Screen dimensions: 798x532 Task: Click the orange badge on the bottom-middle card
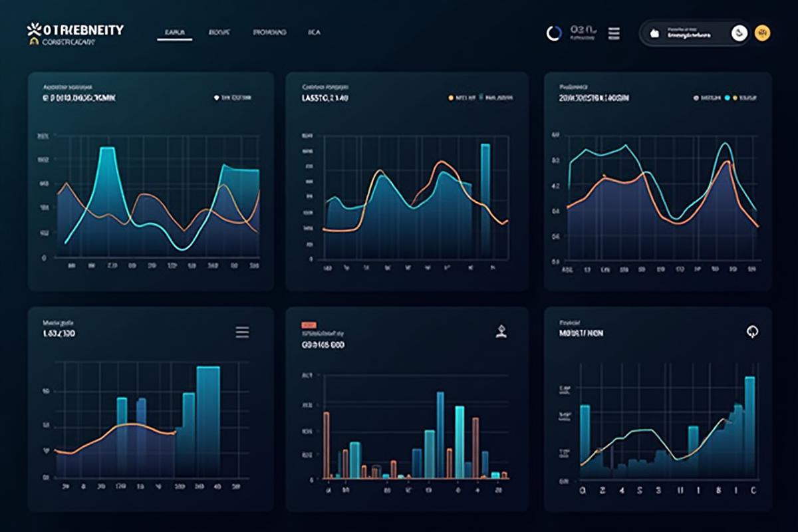(309, 324)
